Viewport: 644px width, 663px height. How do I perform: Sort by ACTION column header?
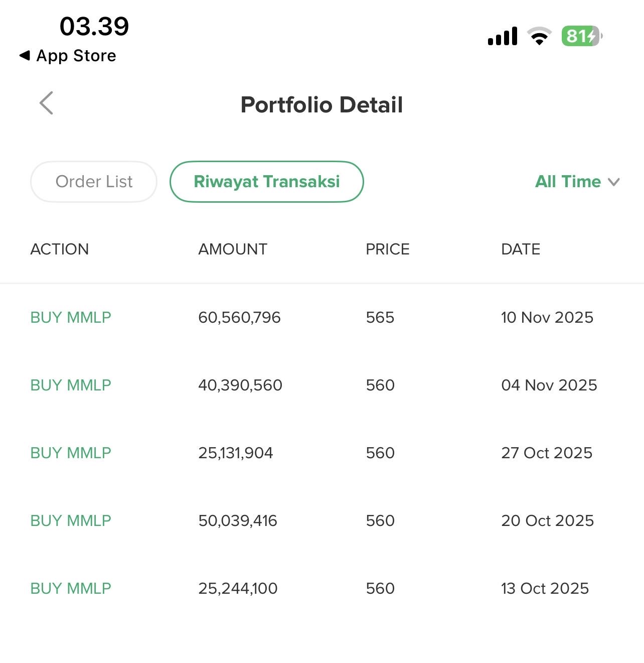click(x=60, y=249)
